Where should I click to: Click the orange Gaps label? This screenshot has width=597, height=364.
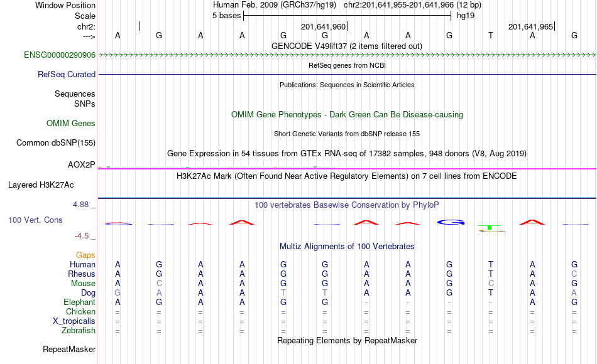coord(85,255)
